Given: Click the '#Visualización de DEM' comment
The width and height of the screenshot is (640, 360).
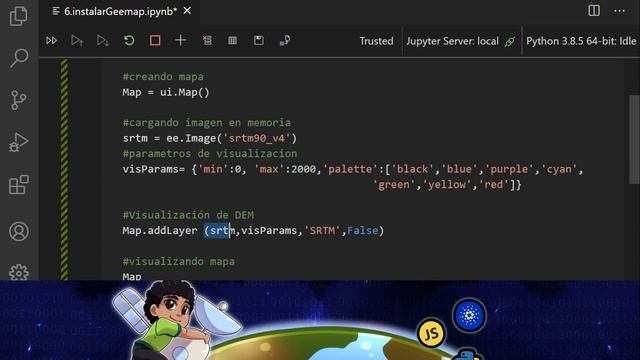Looking at the screenshot, I should 188,215.
